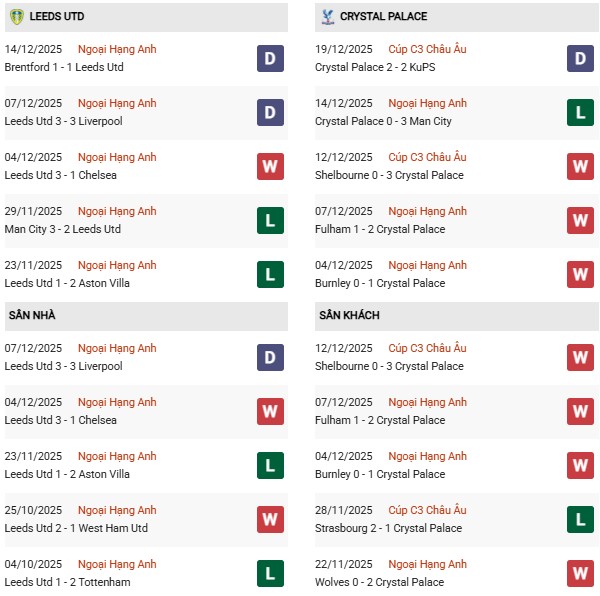Click the W badge for Leeds vs West Ham
The image size is (600, 596).
tap(270, 519)
